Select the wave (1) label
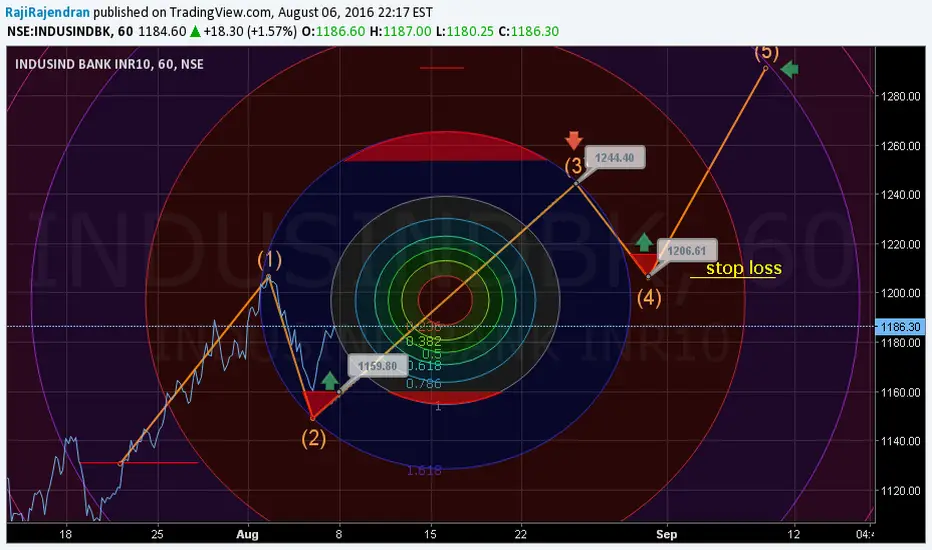The image size is (932, 550). [269, 260]
